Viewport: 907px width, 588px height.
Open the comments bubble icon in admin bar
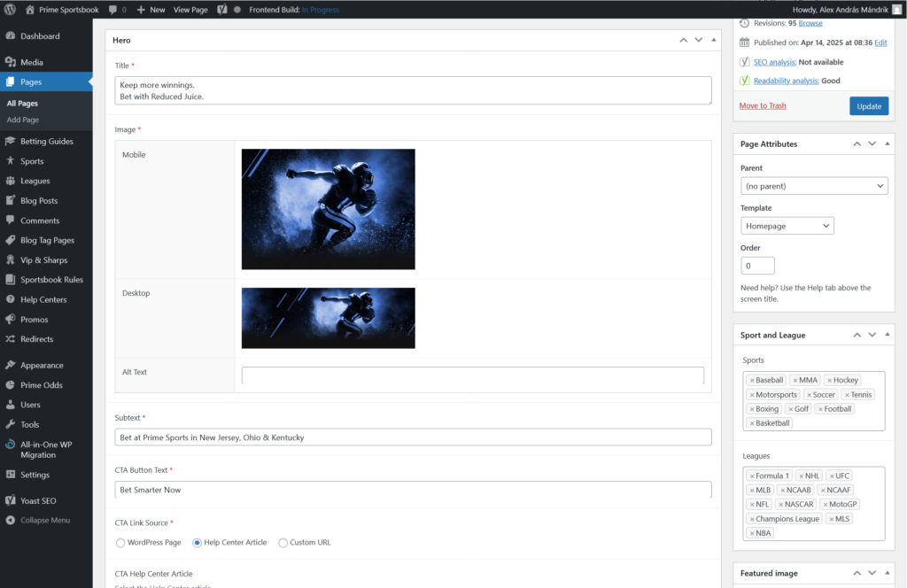coord(114,9)
